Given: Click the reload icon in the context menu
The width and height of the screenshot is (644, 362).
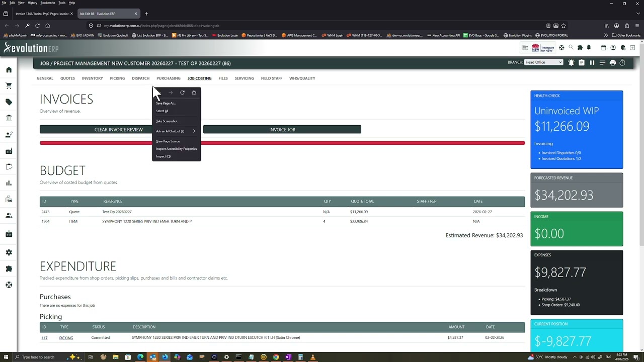Looking at the screenshot, I should click(182, 93).
